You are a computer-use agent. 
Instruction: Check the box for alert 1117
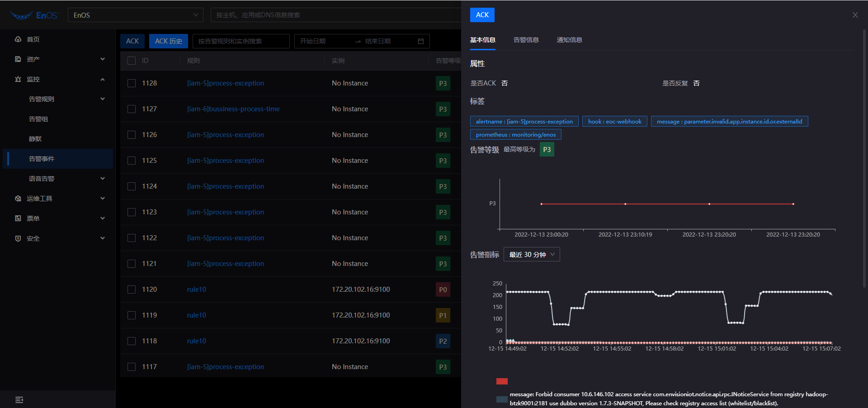point(132,367)
